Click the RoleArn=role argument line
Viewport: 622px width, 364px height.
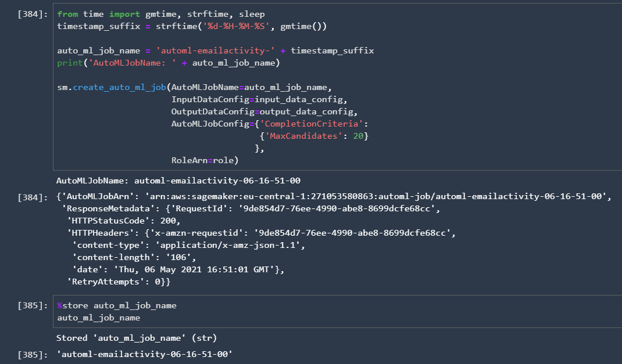click(x=205, y=160)
